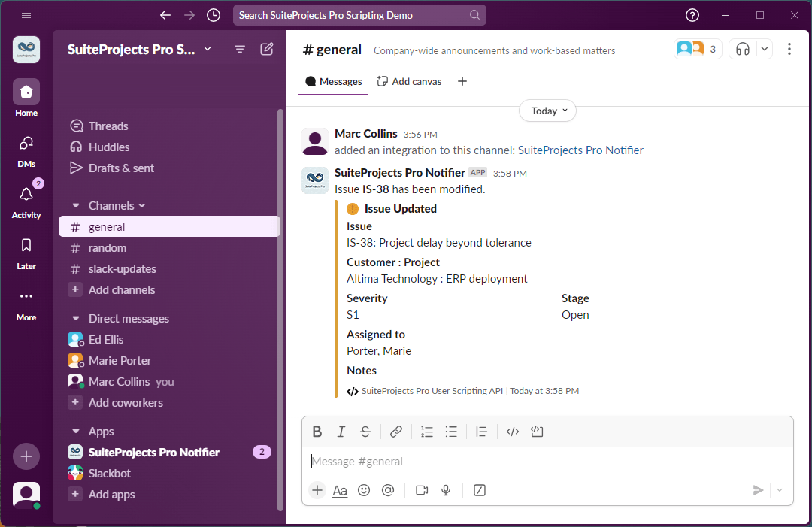Insert a link in the composer
This screenshot has height=527, width=812.
coord(396,432)
